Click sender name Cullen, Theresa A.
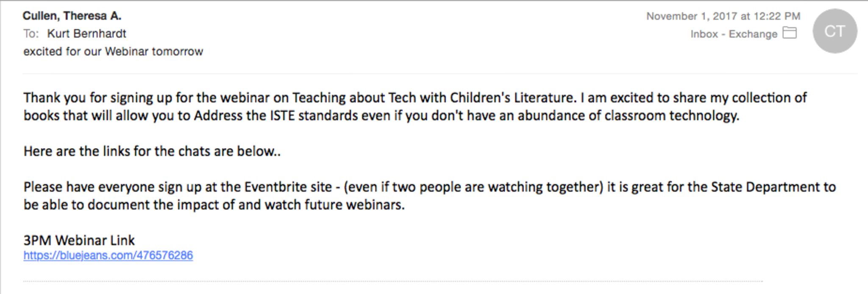This screenshot has height=294, width=868. pos(72,16)
